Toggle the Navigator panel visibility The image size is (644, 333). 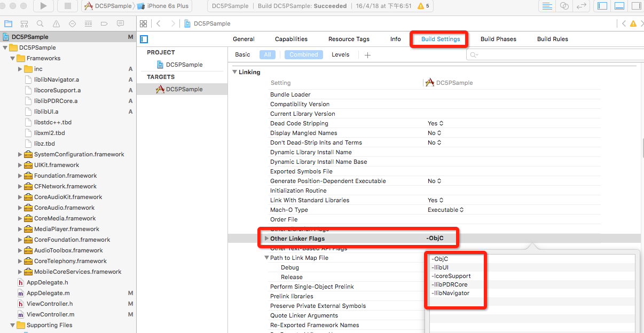click(x=602, y=6)
